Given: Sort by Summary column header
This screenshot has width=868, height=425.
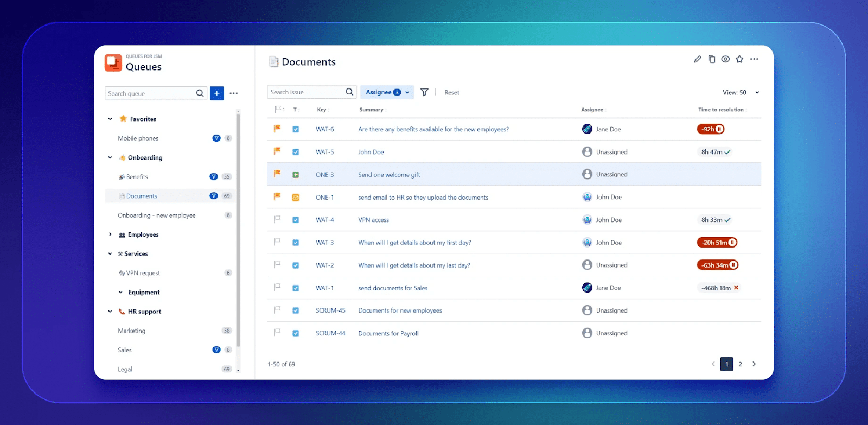Looking at the screenshot, I should tap(373, 110).
